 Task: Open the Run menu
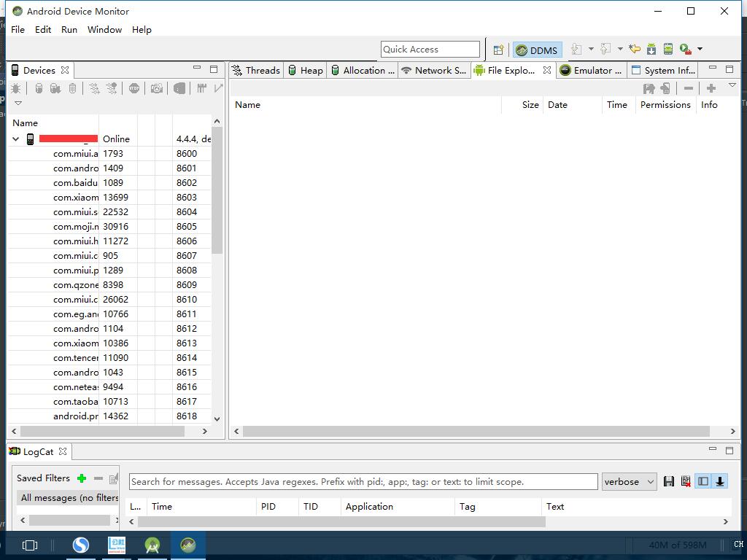69,29
